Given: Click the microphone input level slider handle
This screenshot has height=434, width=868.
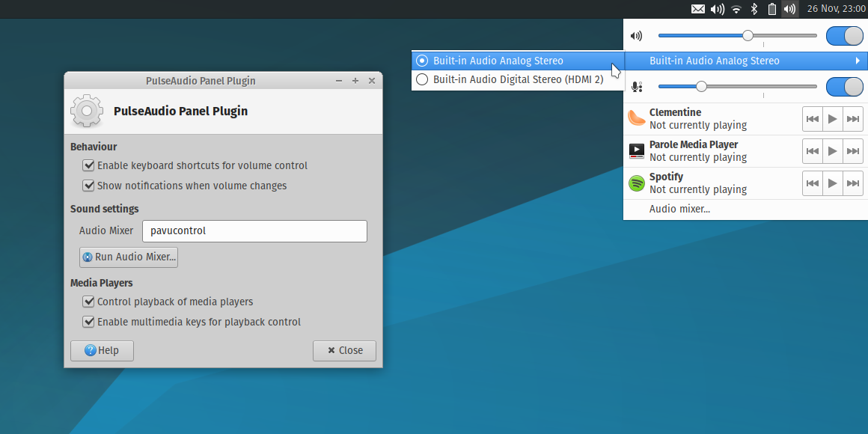Looking at the screenshot, I should [701, 86].
